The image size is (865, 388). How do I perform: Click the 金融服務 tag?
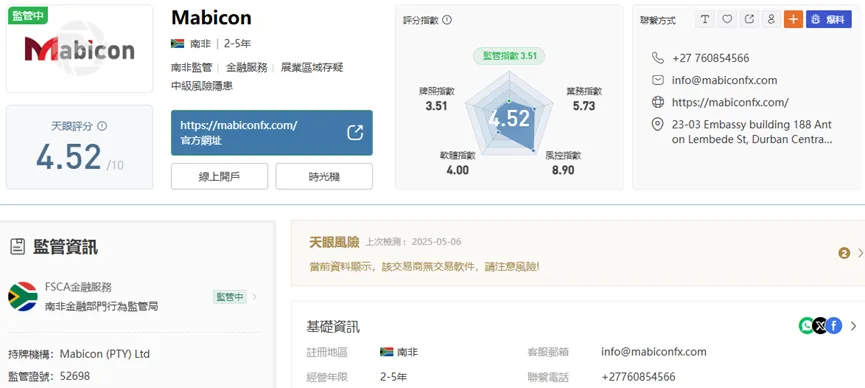coord(247,67)
